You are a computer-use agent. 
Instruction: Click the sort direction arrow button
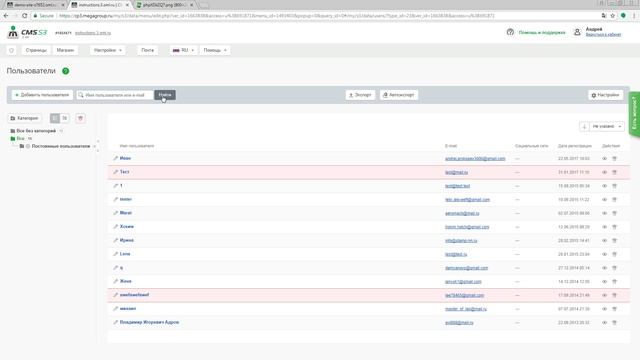[584, 127]
